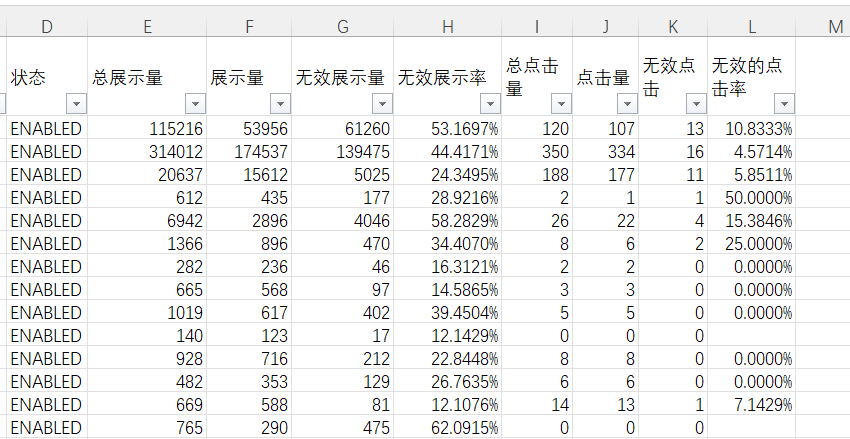Open the 总点击量 column filter
850x439 pixels.
560,104
